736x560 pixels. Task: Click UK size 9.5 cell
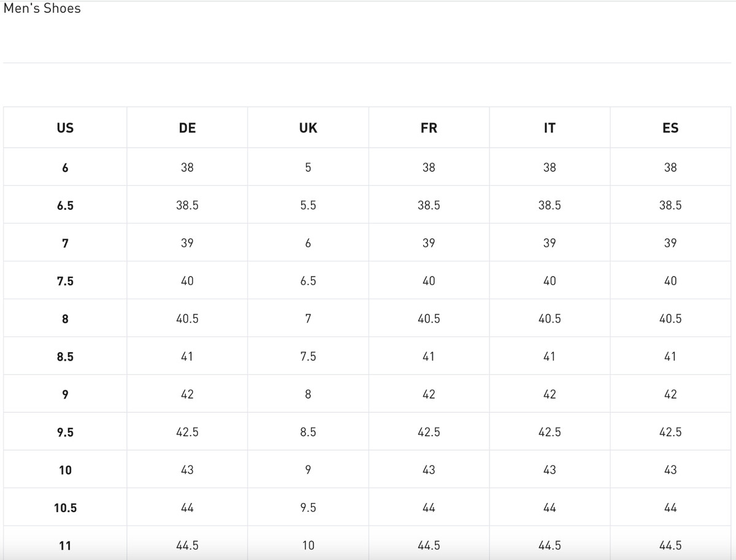[308, 508]
